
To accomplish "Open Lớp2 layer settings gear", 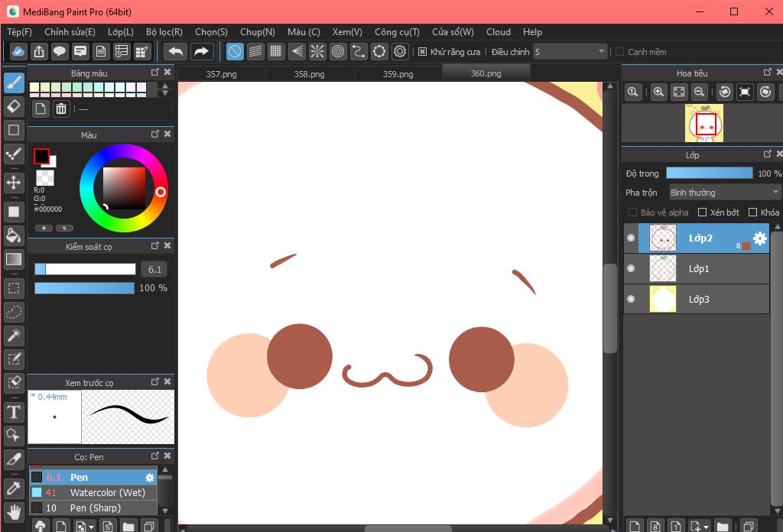I will point(760,238).
